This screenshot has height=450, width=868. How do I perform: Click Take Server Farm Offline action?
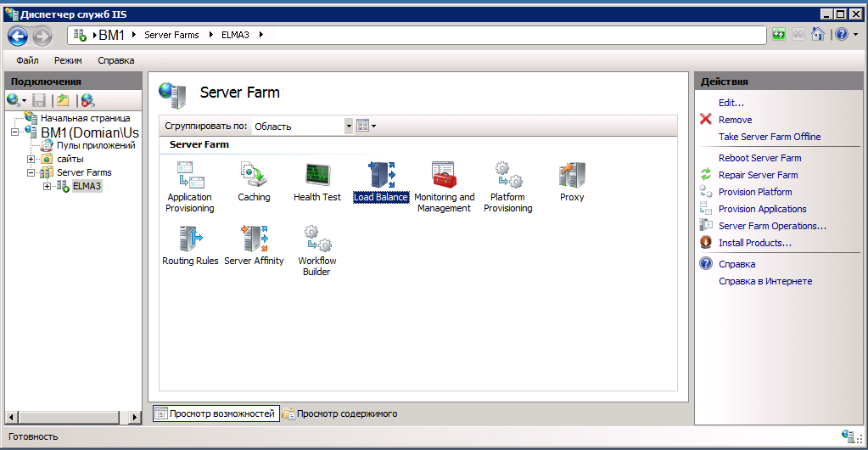click(769, 137)
